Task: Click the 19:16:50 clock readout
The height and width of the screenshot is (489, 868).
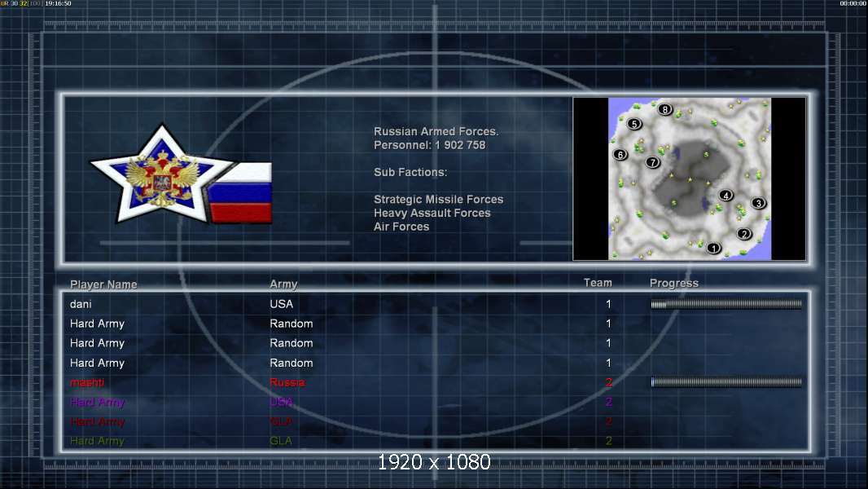Action: tap(58, 3)
